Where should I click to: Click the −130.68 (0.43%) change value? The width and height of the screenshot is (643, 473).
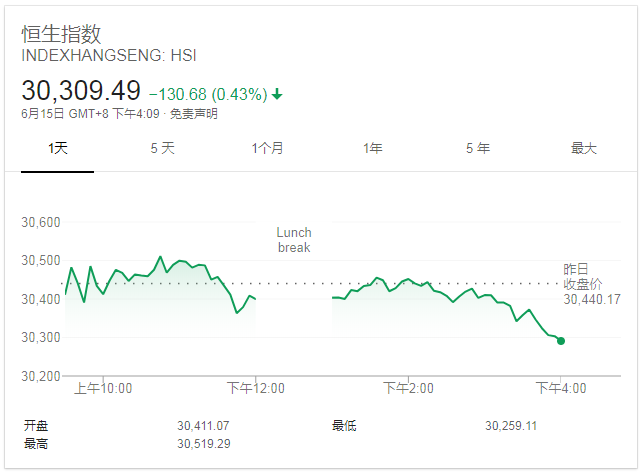(208, 94)
